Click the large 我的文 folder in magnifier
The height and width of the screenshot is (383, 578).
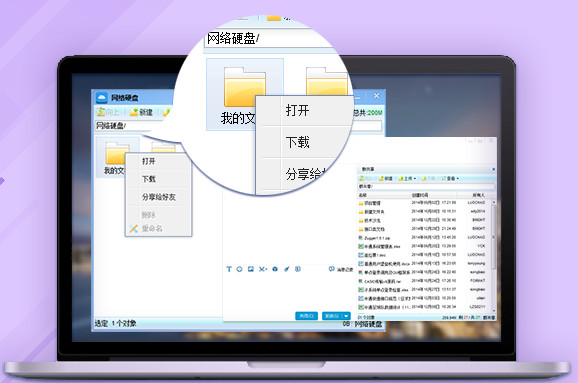[245, 94]
